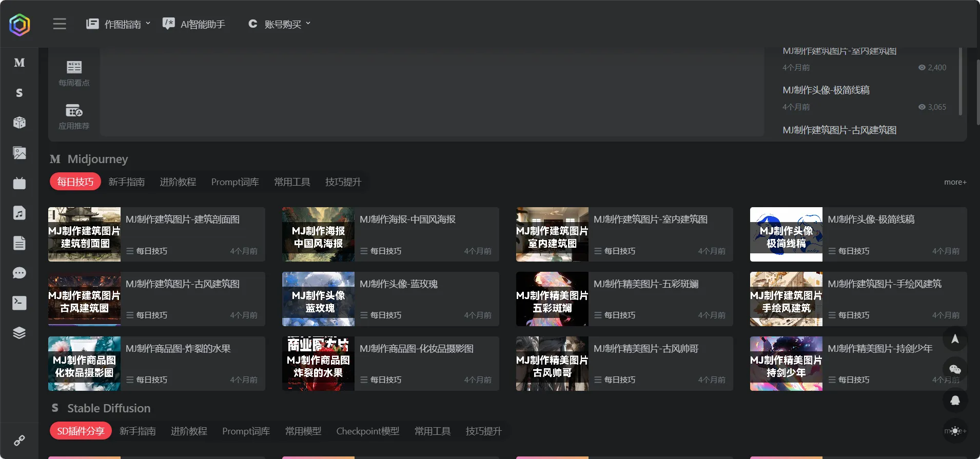
Task: Click view count 3,065
Action: tap(932, 107)
